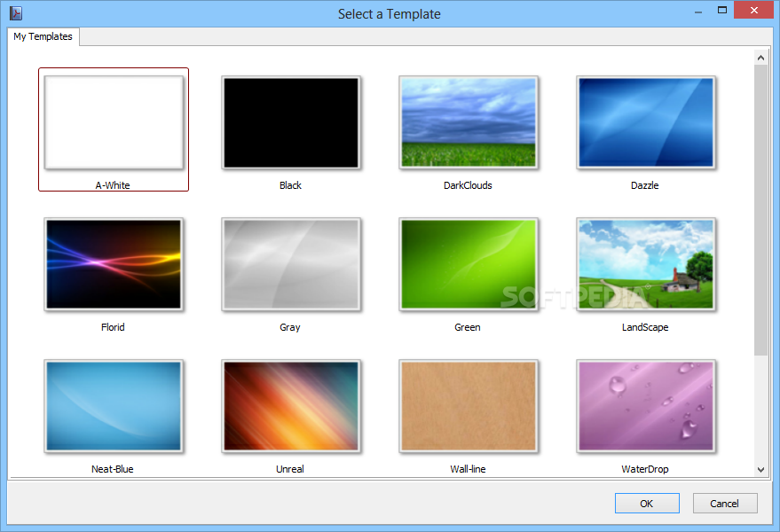Select the Dazzle blue template thumbnail
Screen dimensions: 780x532
646,122
